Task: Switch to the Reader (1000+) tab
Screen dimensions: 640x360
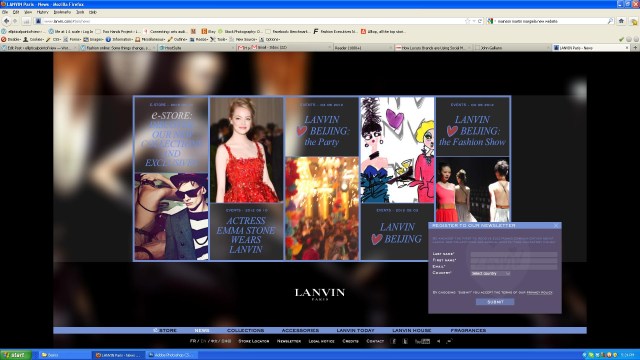Action: tap(362, 48)
